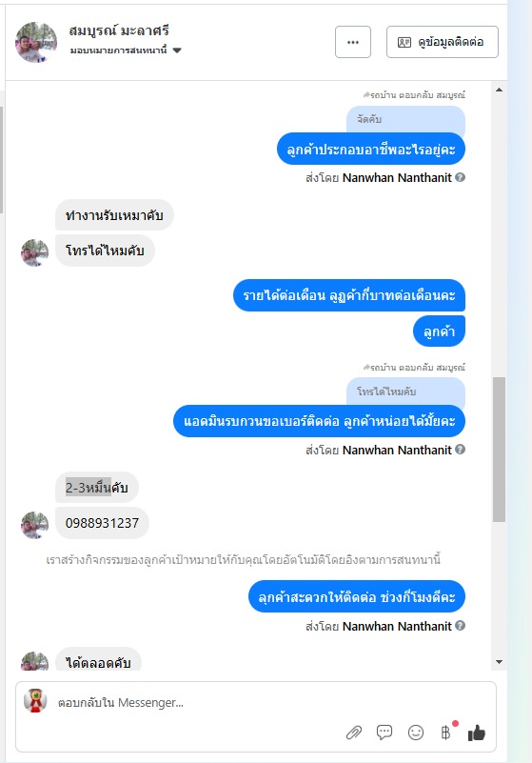Click the header profile picture thumbnail

36,42
